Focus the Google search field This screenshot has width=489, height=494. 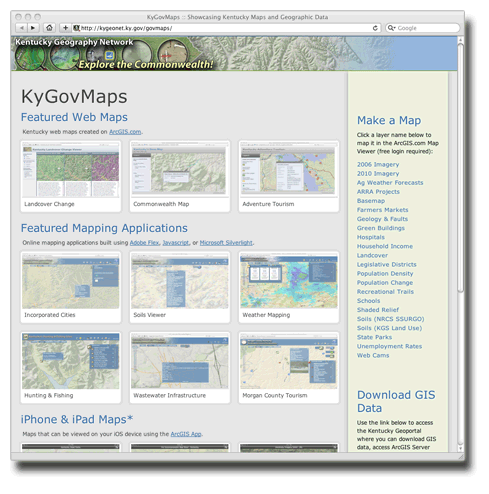pos(423,28)
